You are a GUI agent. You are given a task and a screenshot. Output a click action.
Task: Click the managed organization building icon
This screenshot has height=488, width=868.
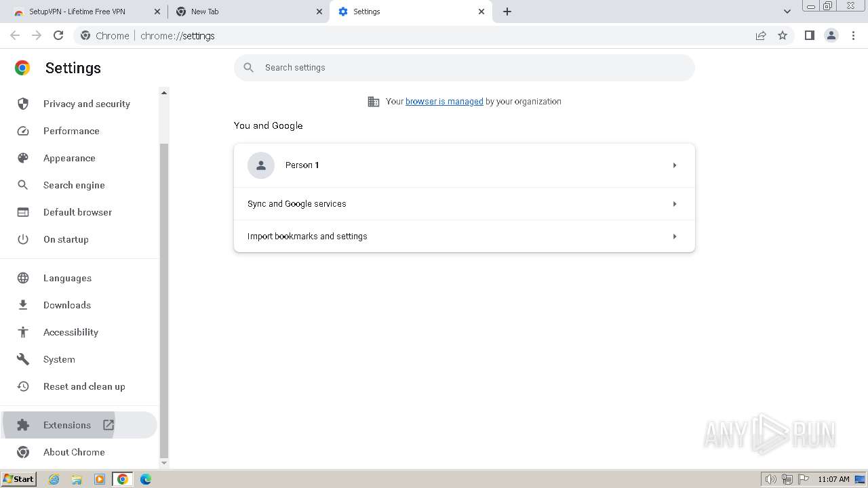click(x=374, y=102)
